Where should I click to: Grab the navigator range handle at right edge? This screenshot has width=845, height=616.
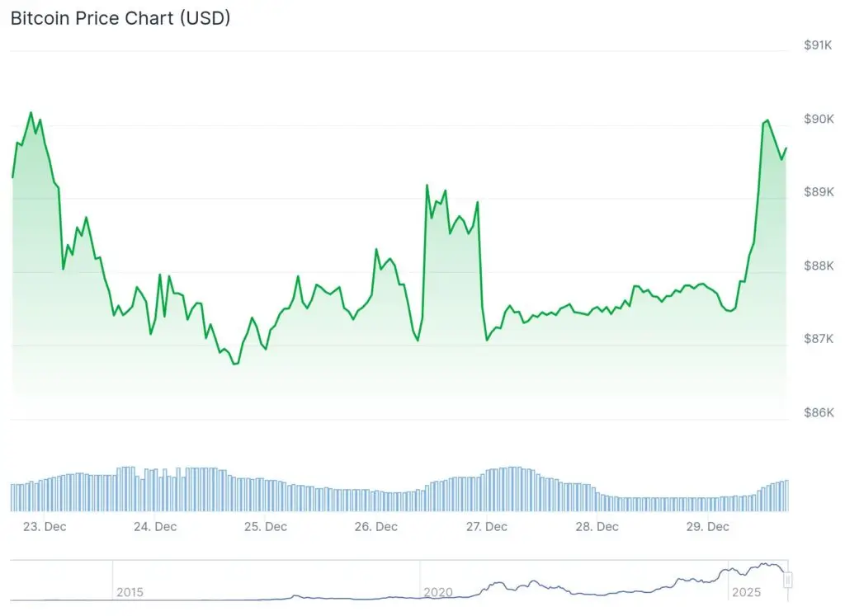(788, 581)
